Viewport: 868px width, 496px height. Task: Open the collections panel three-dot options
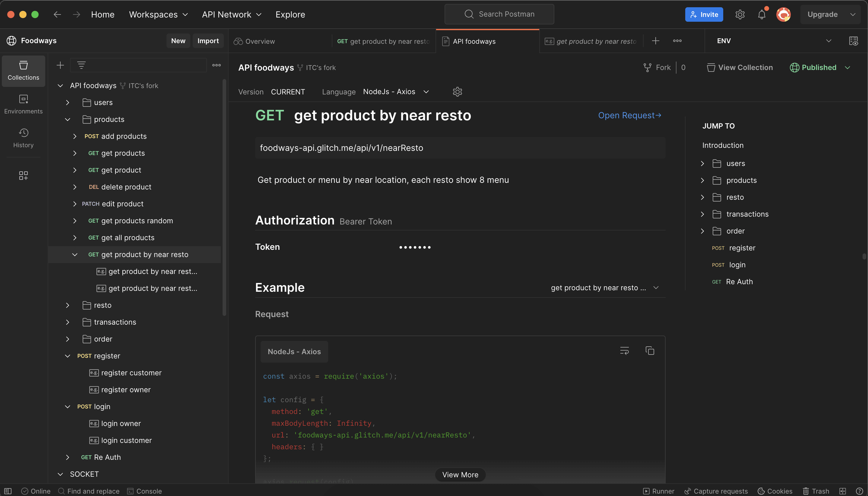tap(216, 65)
